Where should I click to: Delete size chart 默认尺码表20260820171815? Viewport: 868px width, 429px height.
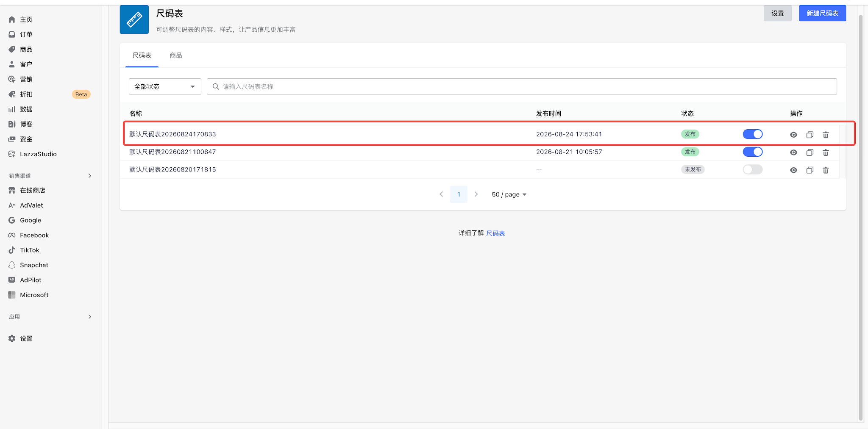[x=826, y=170]
